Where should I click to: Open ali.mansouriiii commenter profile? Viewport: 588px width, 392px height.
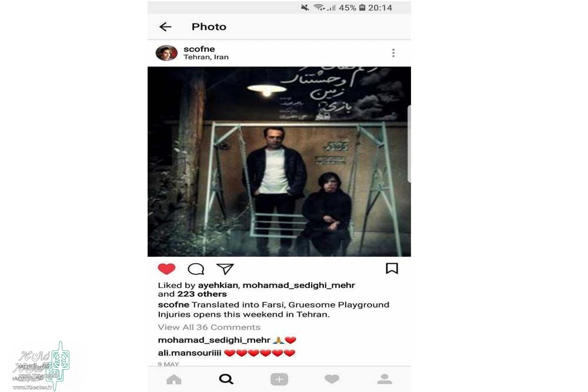[189, 353]
